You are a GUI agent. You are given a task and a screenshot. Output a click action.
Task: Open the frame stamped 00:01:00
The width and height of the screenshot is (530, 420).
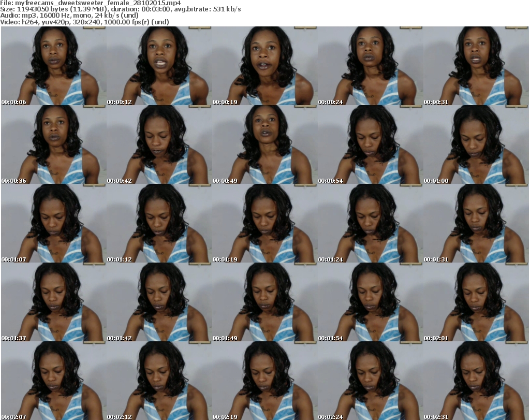tap(476, 144)
